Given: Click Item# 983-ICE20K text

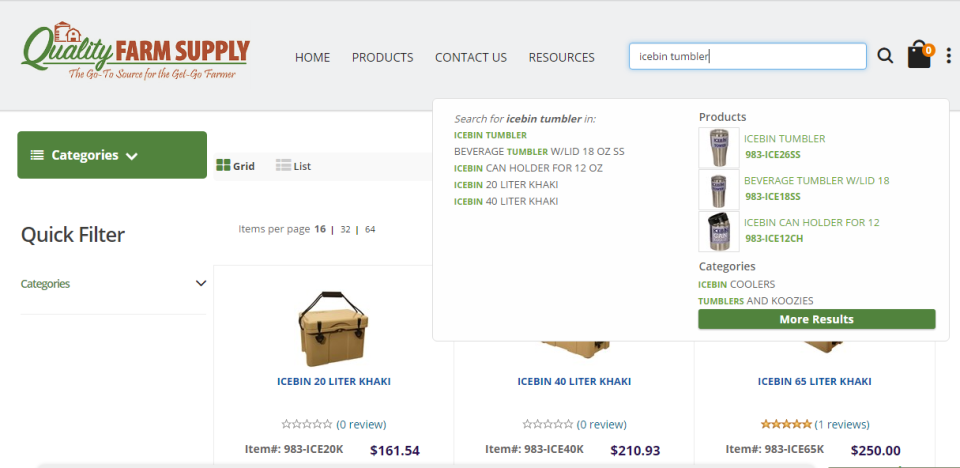Looking at the screenshot, I should pos(294,449).
